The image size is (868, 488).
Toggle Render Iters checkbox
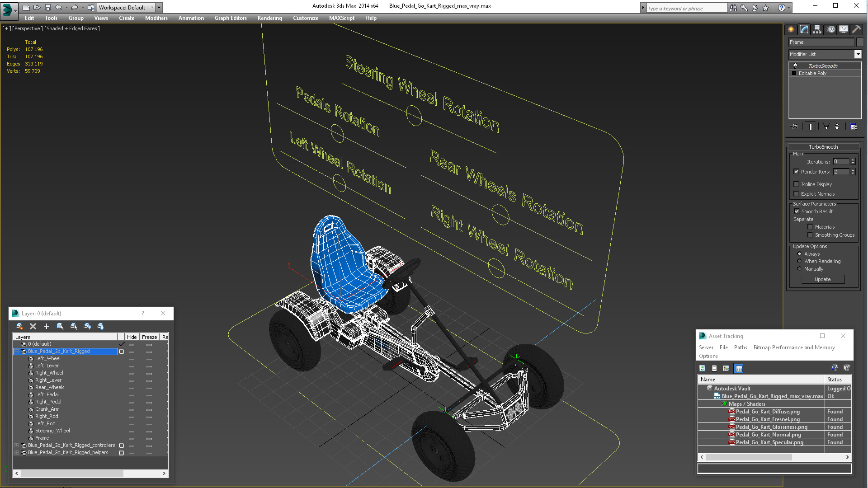click(797, 172)
